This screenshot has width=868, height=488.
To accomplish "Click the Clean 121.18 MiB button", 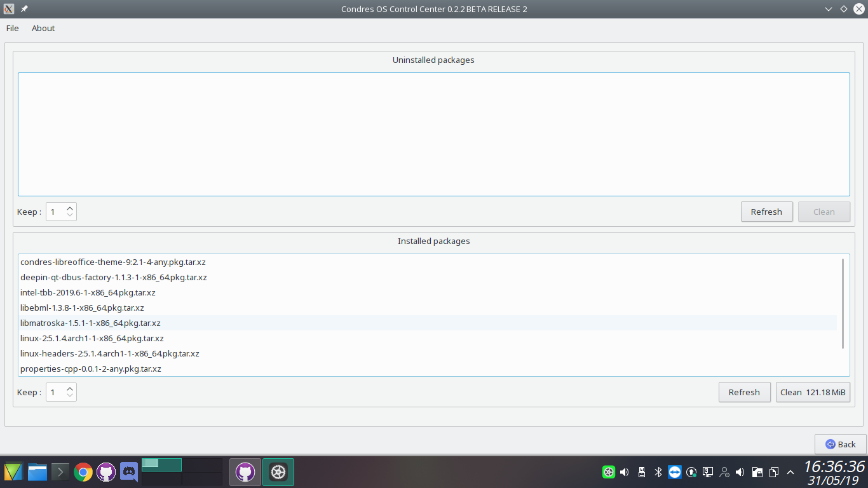I will coord(813,392).
